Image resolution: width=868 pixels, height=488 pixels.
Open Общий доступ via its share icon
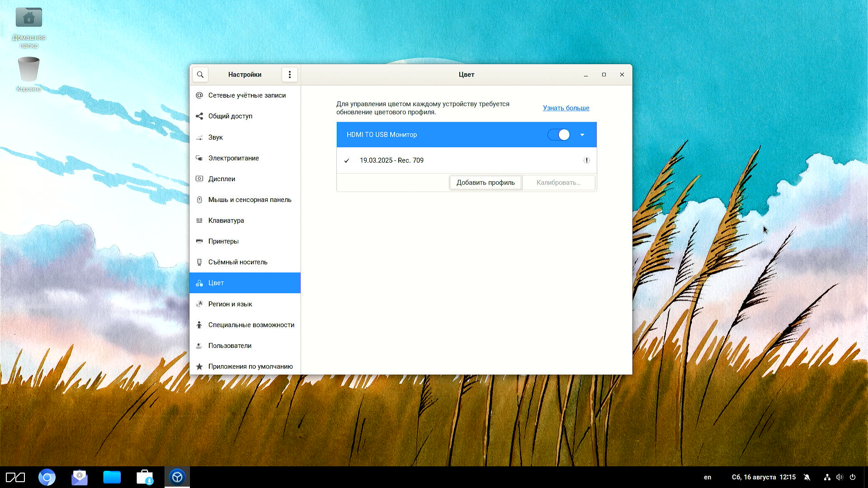pos(199,116)
